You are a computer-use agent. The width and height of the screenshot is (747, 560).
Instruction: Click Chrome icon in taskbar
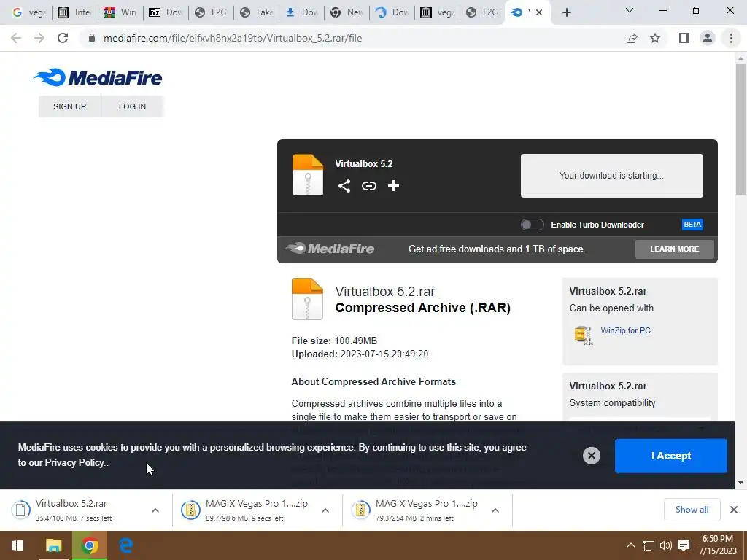pyautogui.click(x=90, y=545)
